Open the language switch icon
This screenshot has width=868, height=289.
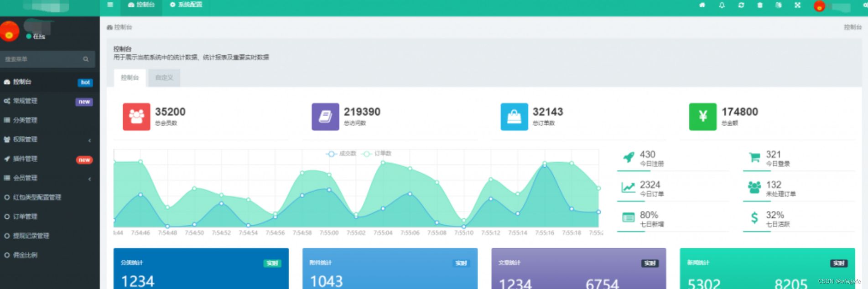779,5
